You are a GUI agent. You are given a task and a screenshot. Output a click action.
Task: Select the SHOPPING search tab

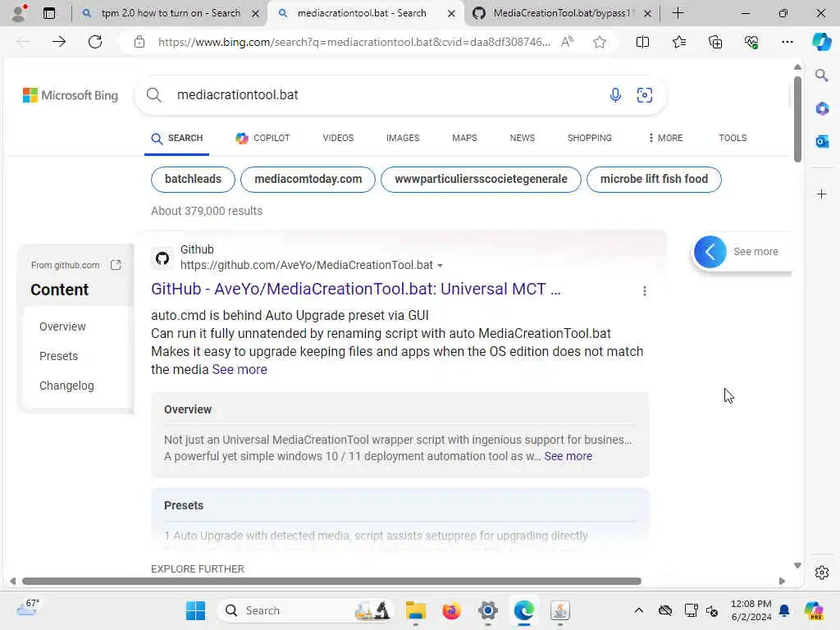point(589,138)
